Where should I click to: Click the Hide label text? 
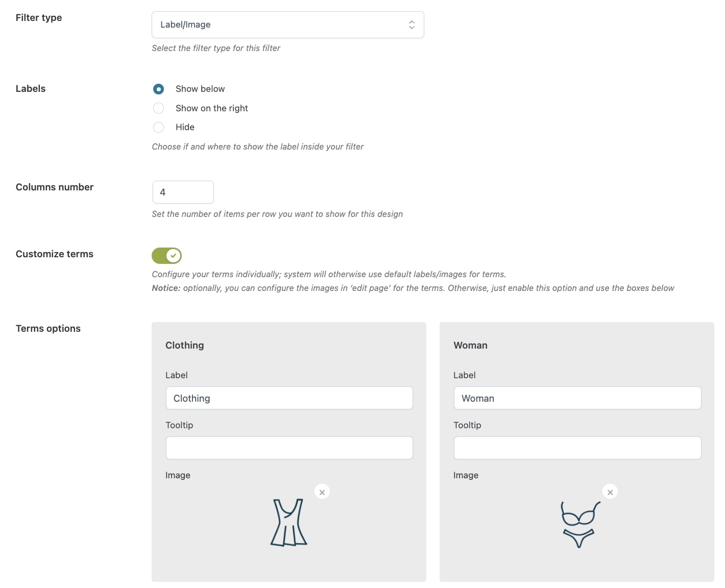[185, 127]
